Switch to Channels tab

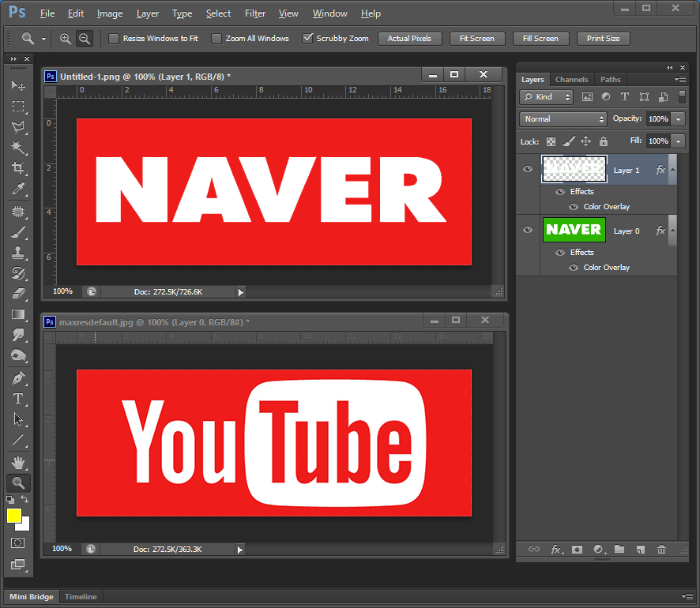click(571, 80)
